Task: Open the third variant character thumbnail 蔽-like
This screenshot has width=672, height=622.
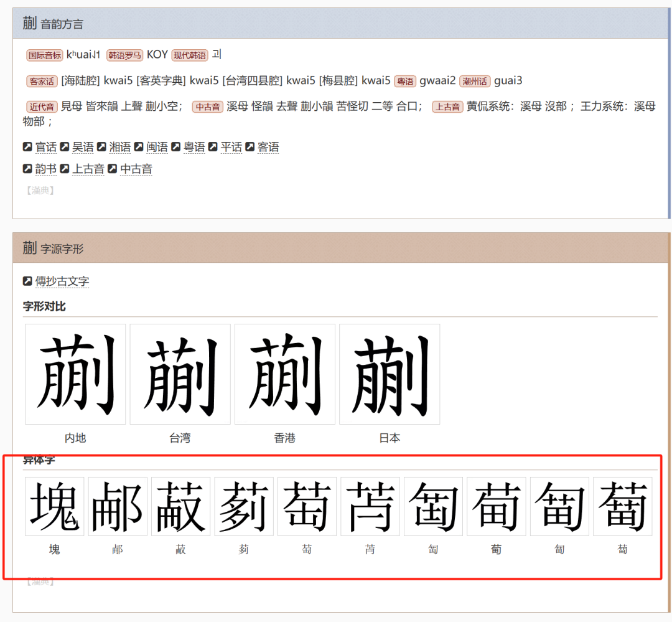Action: point(181,506)
